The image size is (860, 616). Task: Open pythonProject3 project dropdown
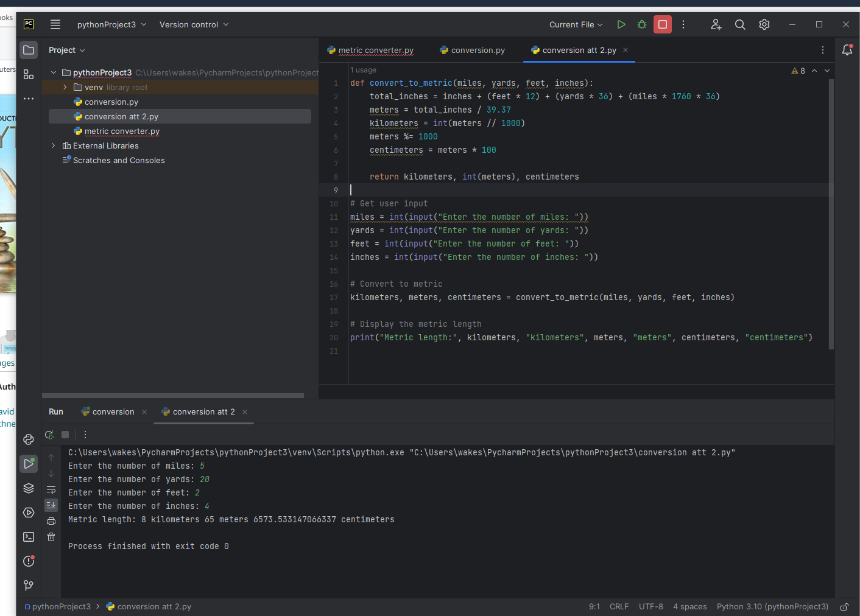tap(111, 24)
